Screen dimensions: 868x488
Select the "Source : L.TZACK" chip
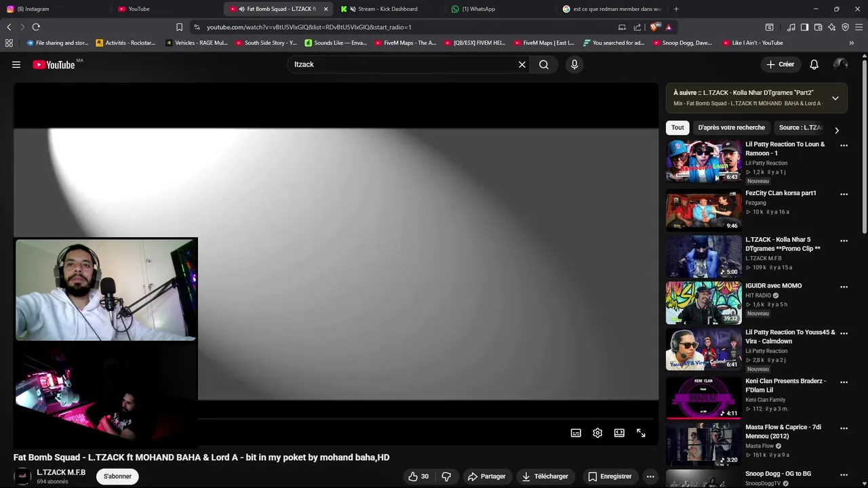point(801,127)
